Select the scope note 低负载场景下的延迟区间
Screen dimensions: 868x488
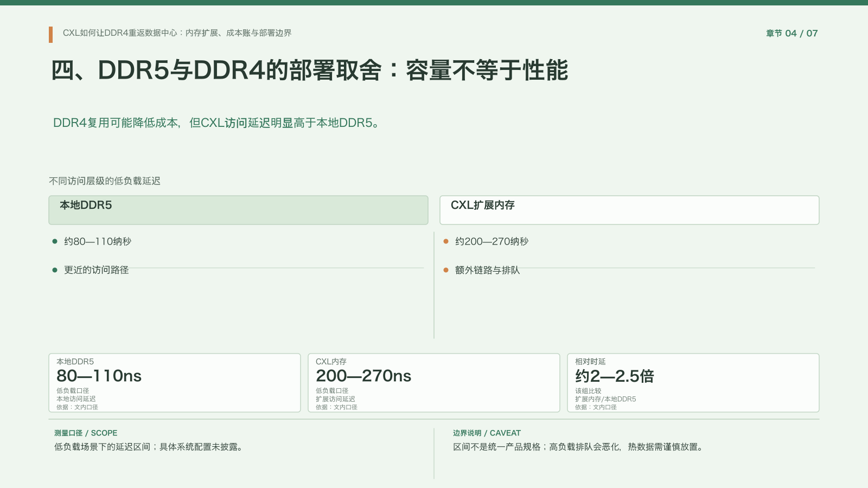tap(148, 447)
